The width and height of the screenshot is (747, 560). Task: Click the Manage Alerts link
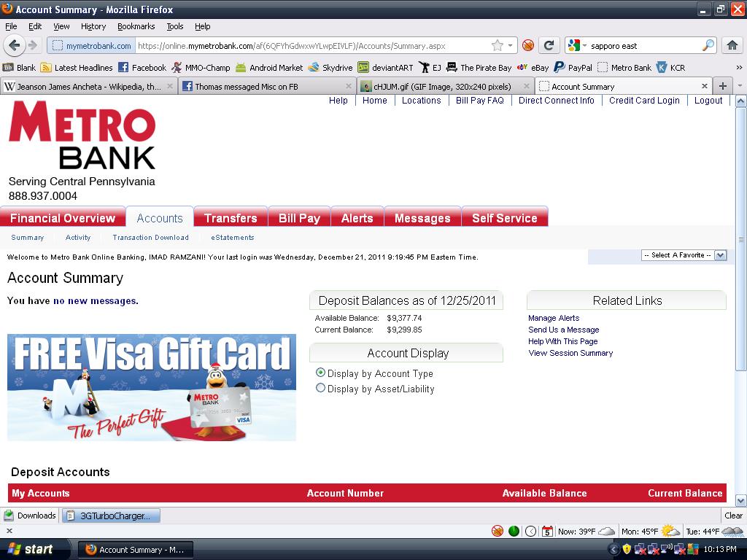pos(554,318)
